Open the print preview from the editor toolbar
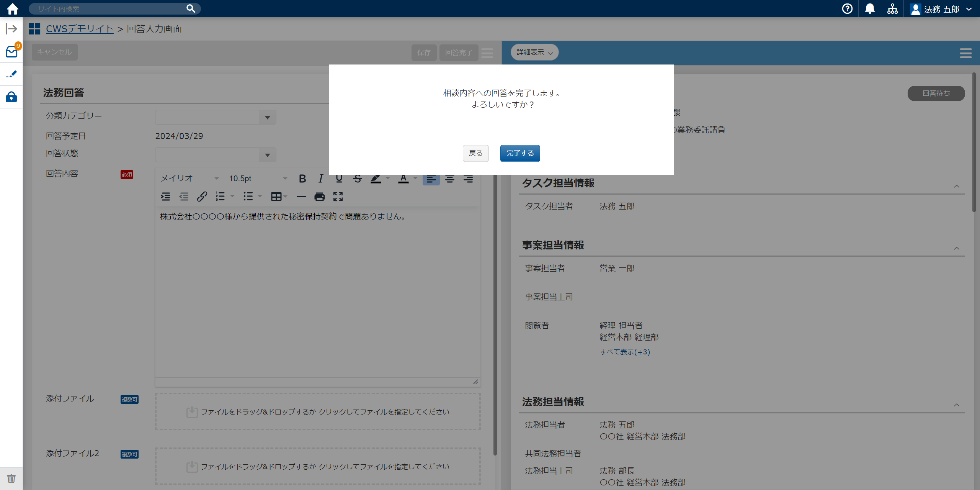This screenshot has height=490, width=980. pyautogui.click(x=320, y=197)
